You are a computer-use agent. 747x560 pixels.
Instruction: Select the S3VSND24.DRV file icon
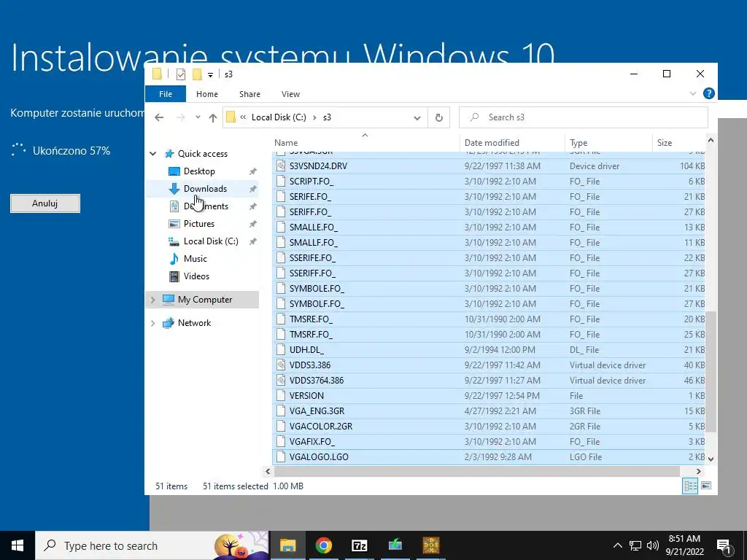pyautogui.click(x=281, y=166)
